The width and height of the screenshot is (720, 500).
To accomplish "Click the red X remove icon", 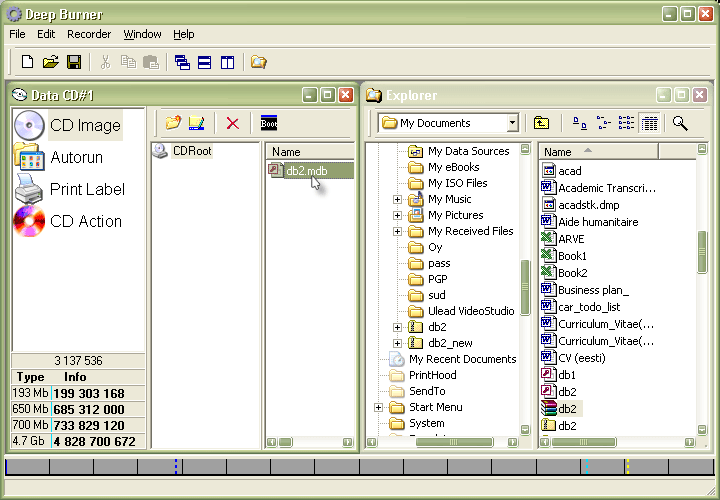I will point(232,123).
